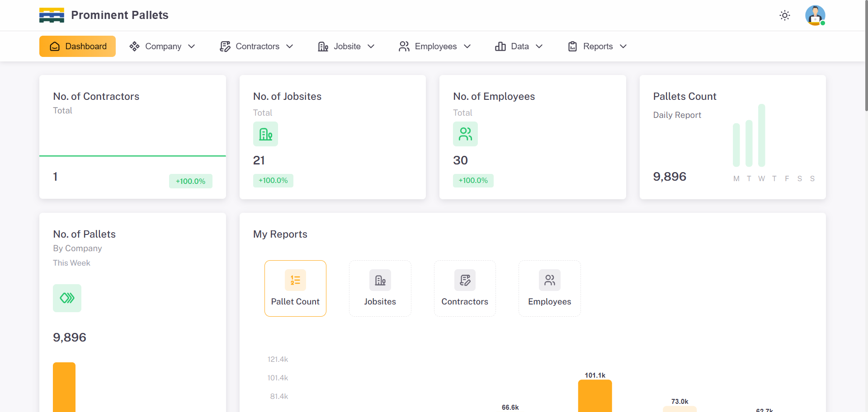This screenshot has width=868, height=412.
Task: Select the Employees report tile
Action: click(x=549, y=288)
